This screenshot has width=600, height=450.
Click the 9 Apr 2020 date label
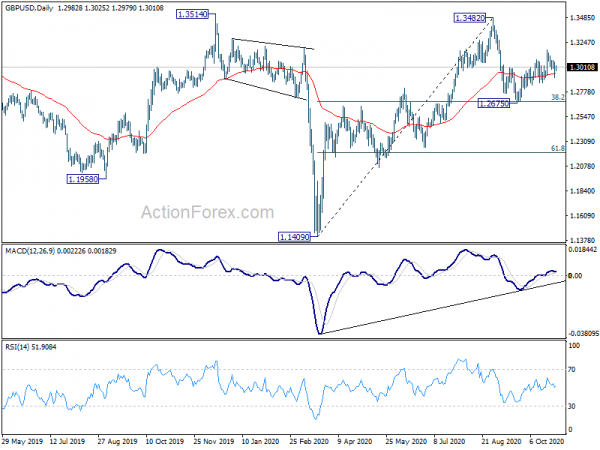355,441
